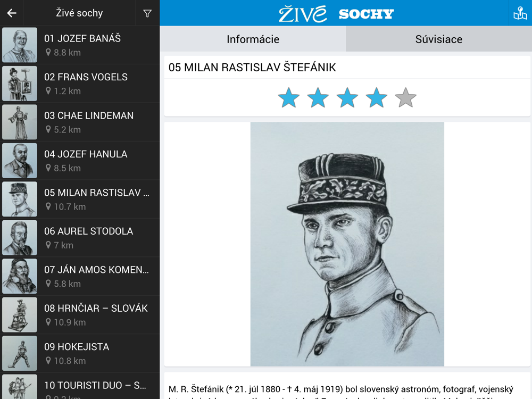This screenshot has height=399, width=532.
Task: Click the large Štefánik portrait drawing
Action: [347, 244]
